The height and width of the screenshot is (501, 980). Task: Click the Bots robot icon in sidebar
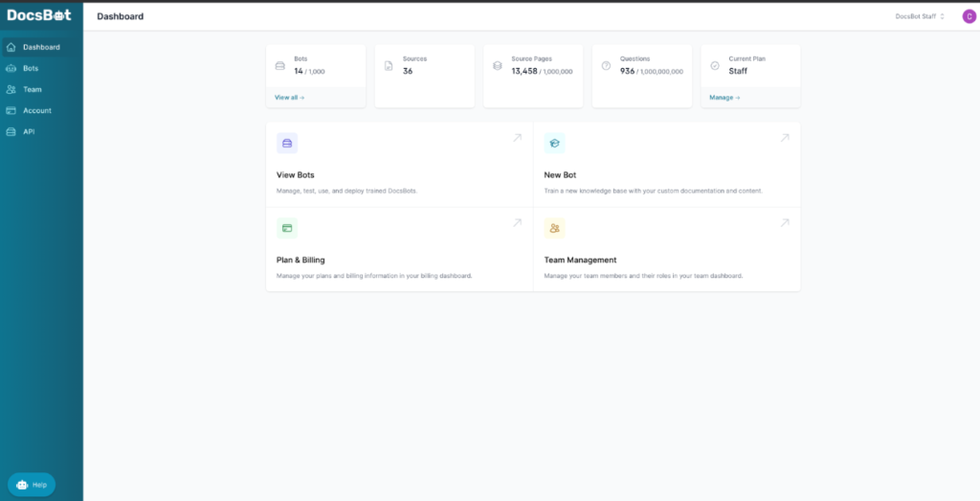point(11,68)
